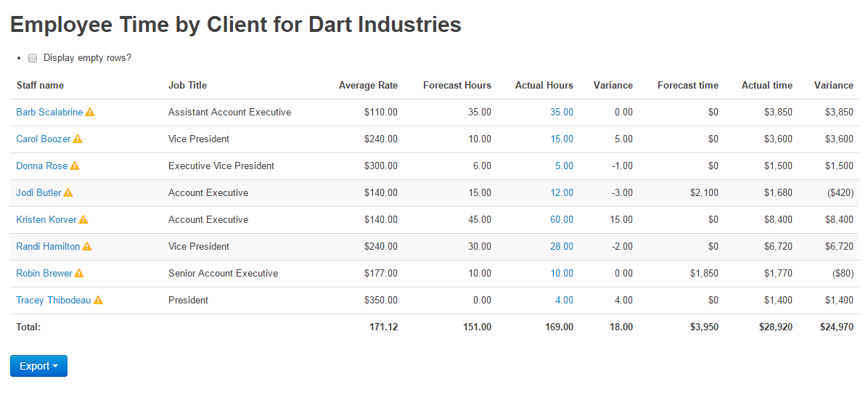Click the ($420) variance cell

[x=840, y=192]
